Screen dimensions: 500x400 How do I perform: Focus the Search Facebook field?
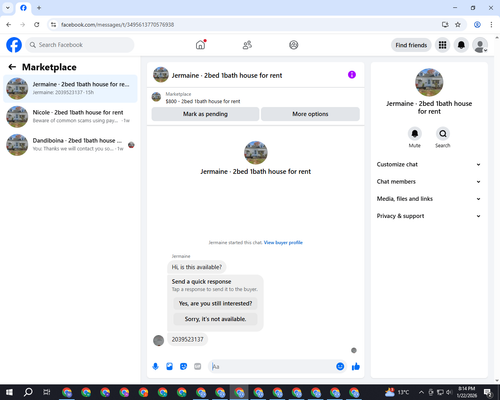coord(80,45)
